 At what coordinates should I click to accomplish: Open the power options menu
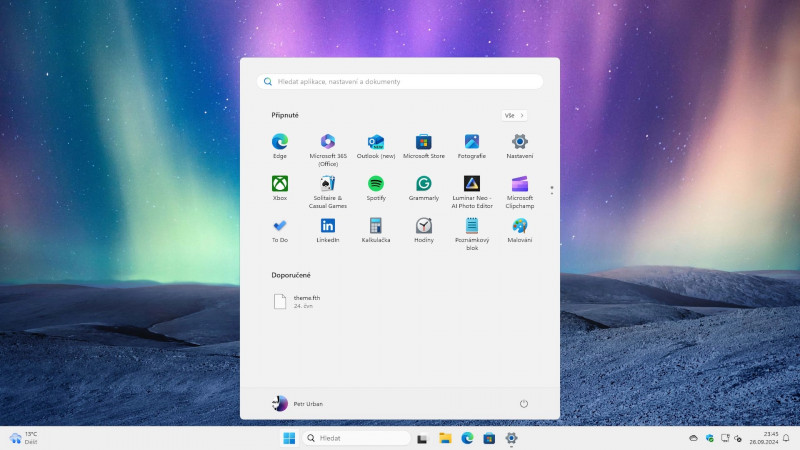(x=523, y=403)
